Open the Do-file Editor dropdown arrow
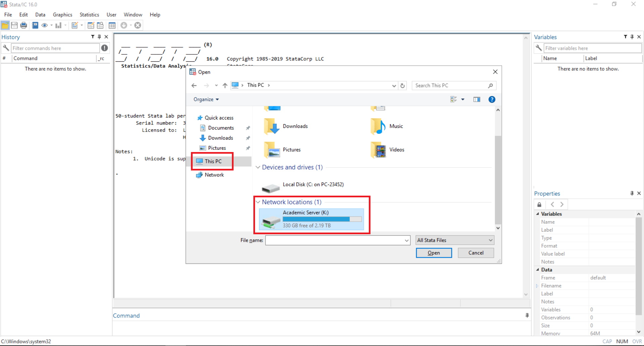The height and width of the screenshot is (346, 644). (x=82, y=25)
